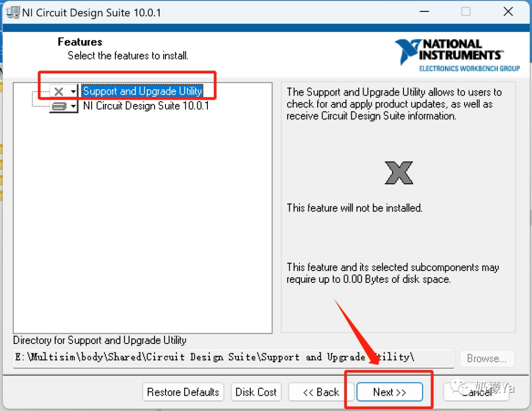This screenshot has width=532, height=411.
Task: Click the Next >> button
Action: (390, 392)
